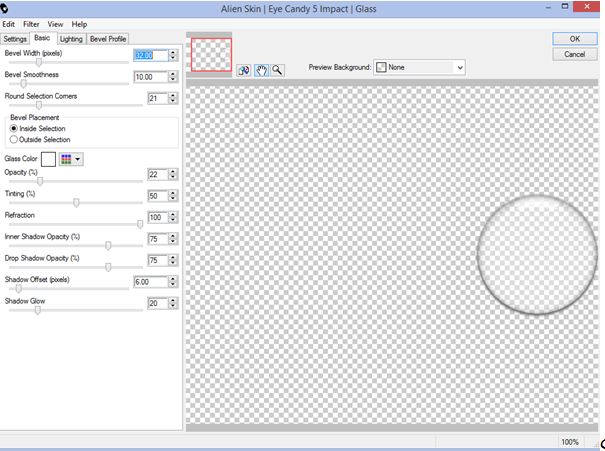Click the OK button
605x451 pixels.
575,39
